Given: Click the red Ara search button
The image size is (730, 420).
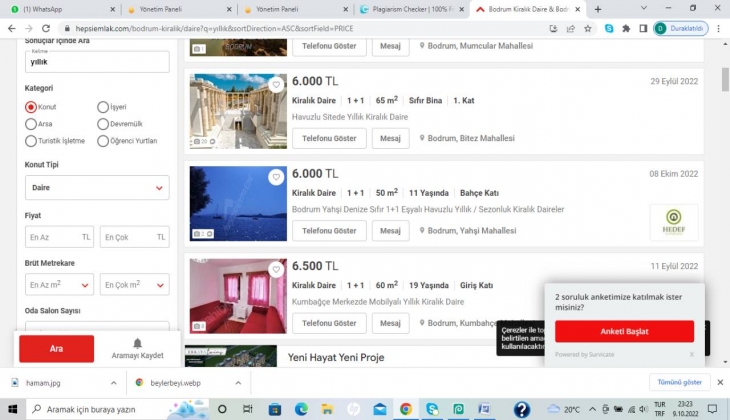Looking at the screenshot, I should pos(56,348).
